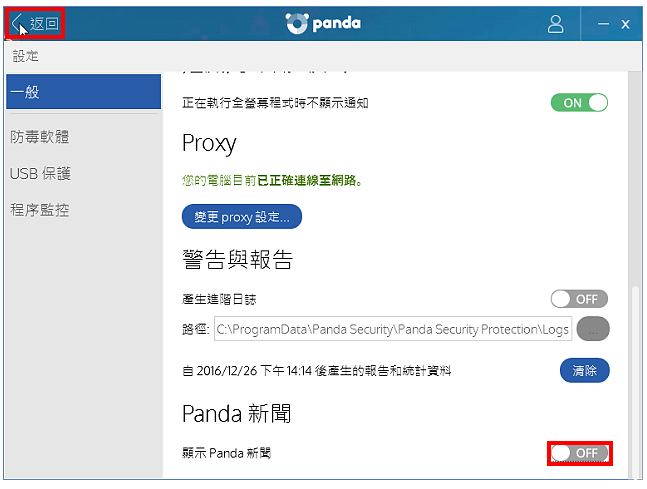The height and width of the screenshot is (489, 647).
Task: Enable the 顯示 Panda 新聞 toggle
Action: (579, 453)
